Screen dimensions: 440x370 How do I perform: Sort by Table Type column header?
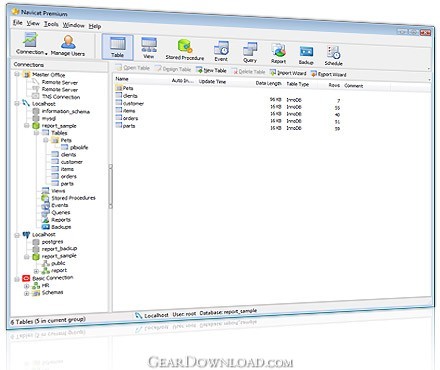[x=298, y=84]
